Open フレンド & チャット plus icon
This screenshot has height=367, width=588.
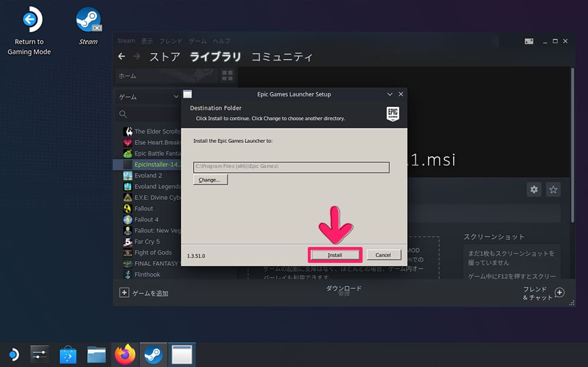tap(560, 292)
